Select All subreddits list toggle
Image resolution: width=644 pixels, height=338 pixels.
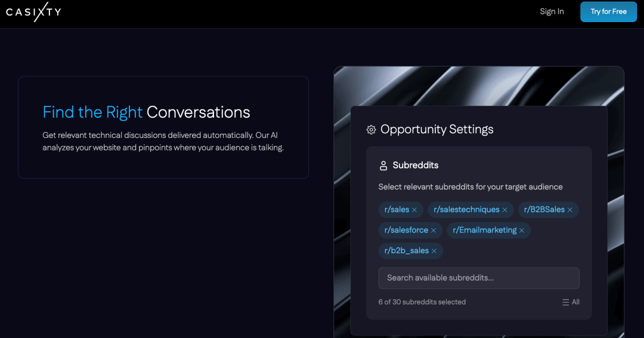click(x=571, y=302)
